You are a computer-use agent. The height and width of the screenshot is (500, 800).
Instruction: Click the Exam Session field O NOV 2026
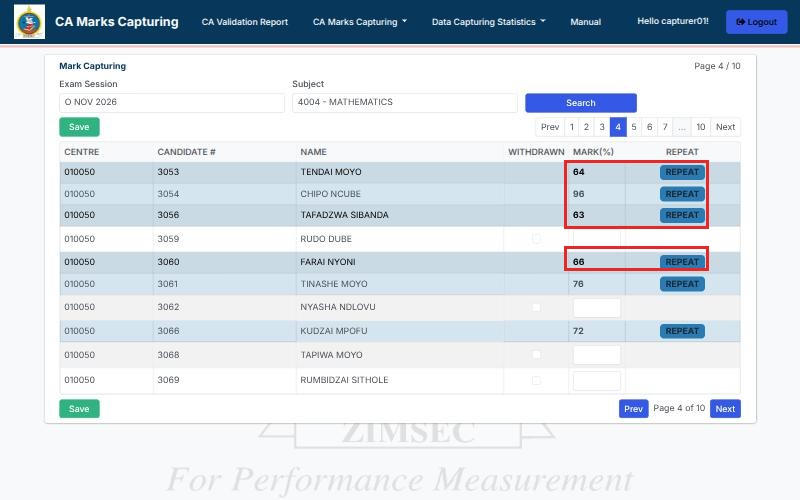[171, 102]
